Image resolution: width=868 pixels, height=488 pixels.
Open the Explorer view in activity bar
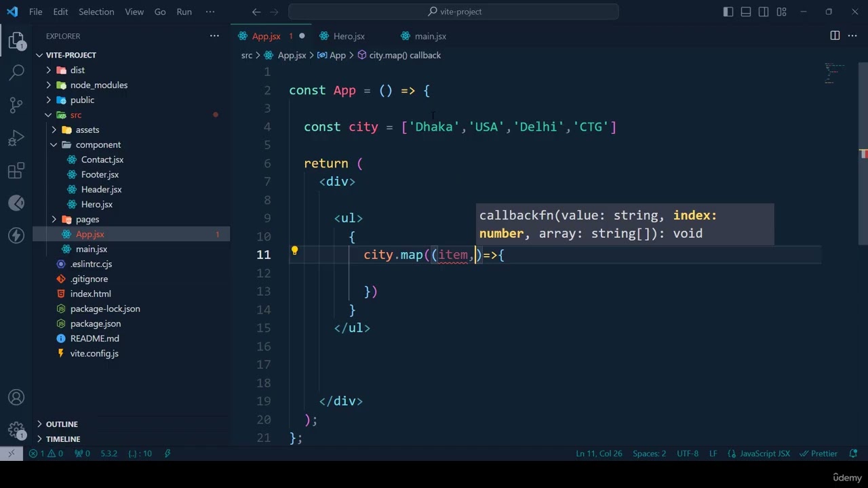pyautogui.click(x=16, y=41)
